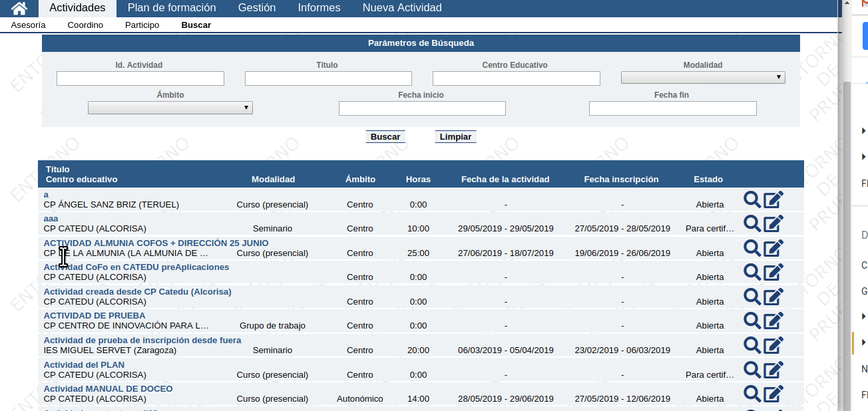Open the Gestión menu
Screen dimensions: 868x411
[x=257, y=8]
